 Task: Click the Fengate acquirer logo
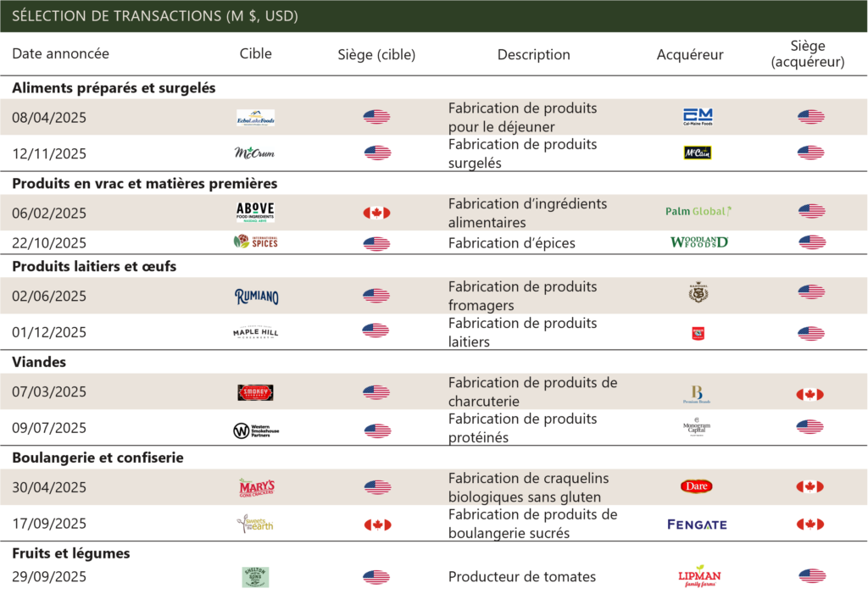pyautogui.click(x=697, y=525)
